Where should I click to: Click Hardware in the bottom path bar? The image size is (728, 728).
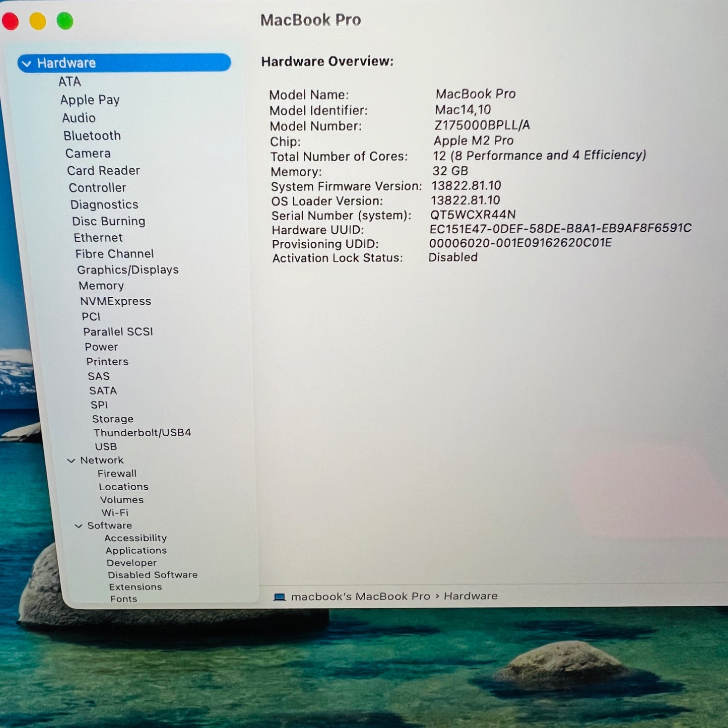(471, 596)
